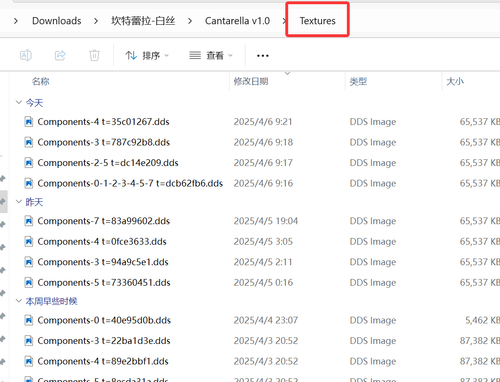The height and width of the screenshot is (382, 500).
Task: Select file Components-4 t=89e2bbf1.dds
Action: pos(103,361)
